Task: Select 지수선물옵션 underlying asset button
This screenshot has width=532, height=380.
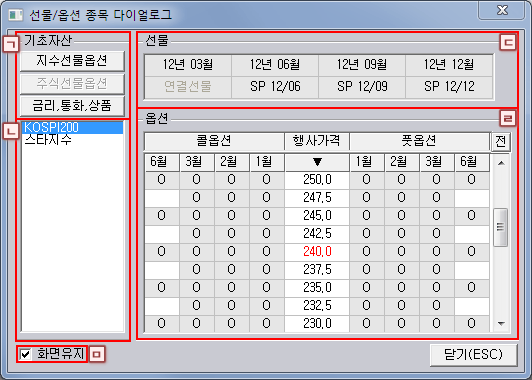Action: [x=72, y=61]
